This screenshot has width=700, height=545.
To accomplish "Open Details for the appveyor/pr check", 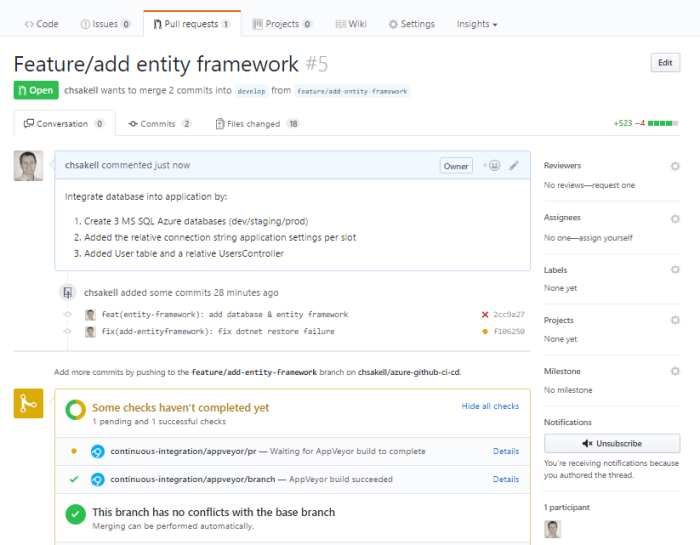I will (506, 452).
